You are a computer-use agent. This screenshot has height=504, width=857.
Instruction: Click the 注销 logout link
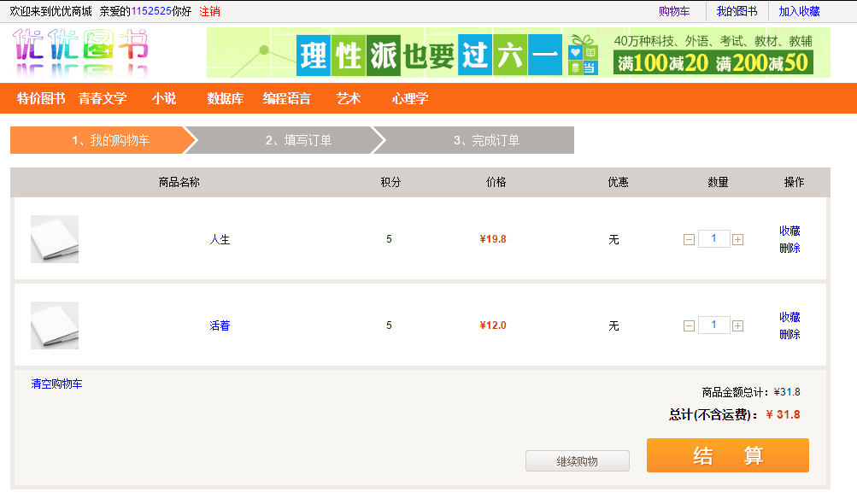[209, 11]
